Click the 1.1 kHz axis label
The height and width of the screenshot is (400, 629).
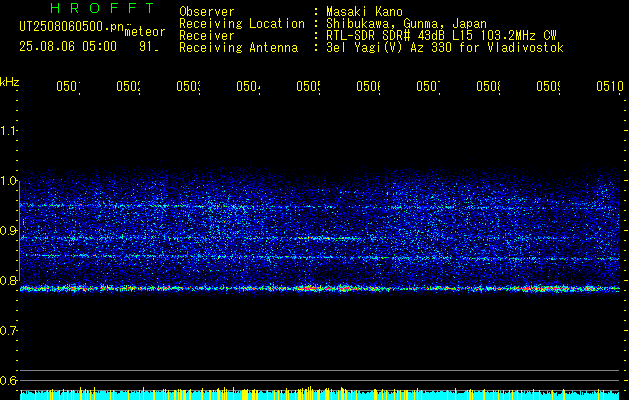8,130
